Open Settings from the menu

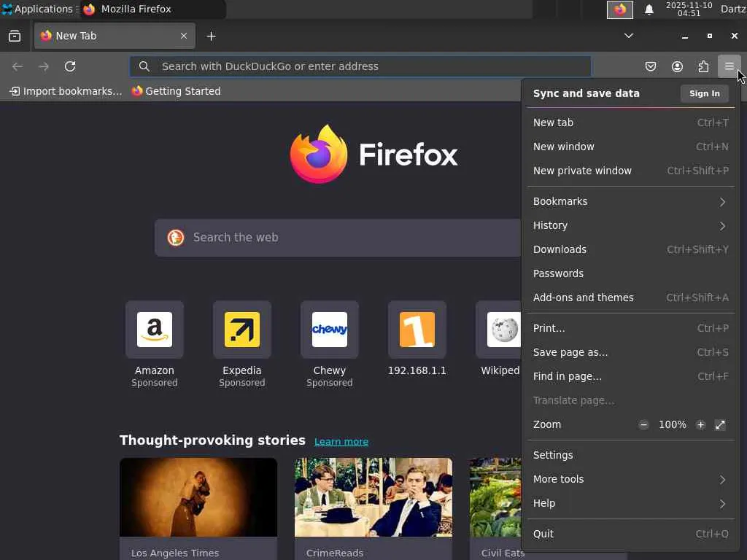[630, 455]
